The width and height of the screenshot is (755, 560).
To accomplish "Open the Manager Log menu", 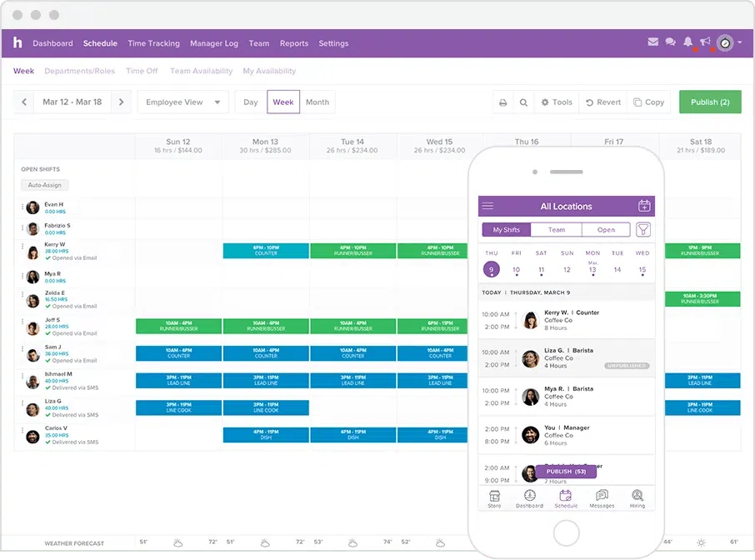I will pos(214,43).
